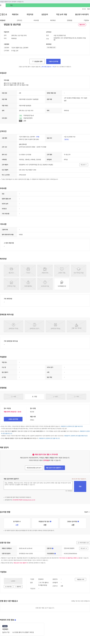Click the 장애인용 승강기 elevator icon

pyautogui.click(x=34, y=326)
